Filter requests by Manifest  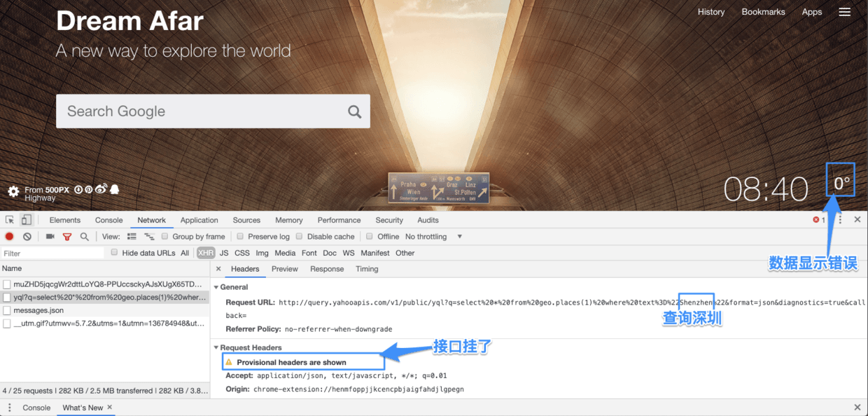point(375,253)
